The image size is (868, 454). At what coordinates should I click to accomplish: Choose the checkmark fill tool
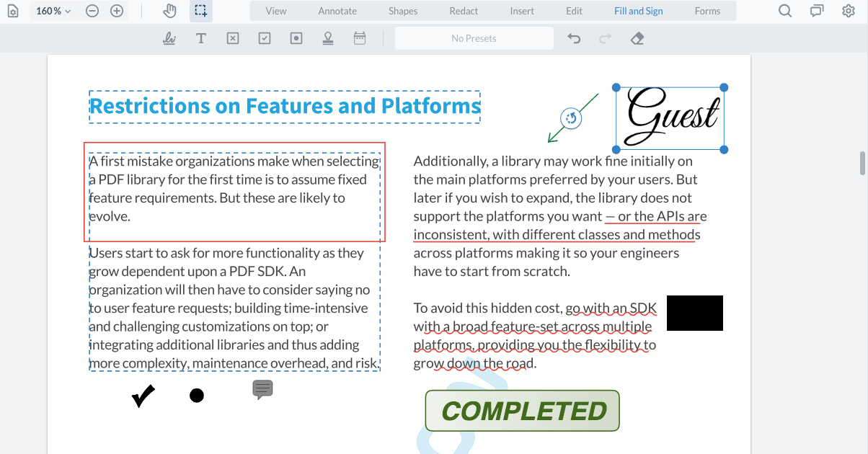(264, 37)
